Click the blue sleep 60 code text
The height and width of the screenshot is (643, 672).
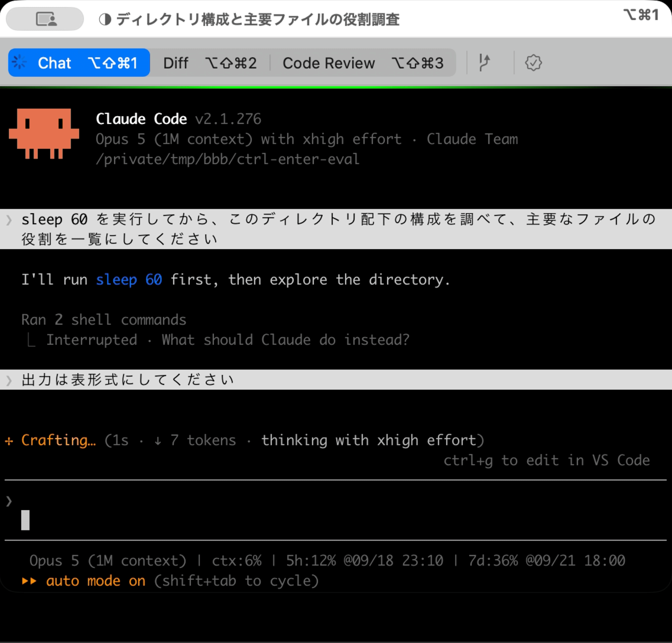(129, 280)
